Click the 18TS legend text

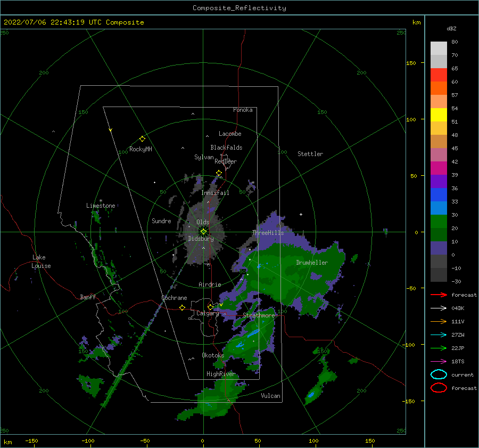coord(458,362)
